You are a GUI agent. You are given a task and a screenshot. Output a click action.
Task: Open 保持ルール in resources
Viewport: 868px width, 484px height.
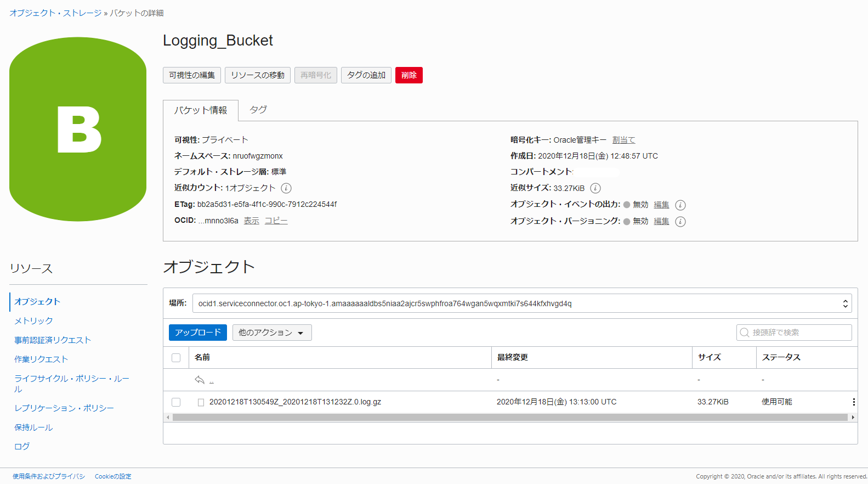pyautogui.click(x=33, y=427)
